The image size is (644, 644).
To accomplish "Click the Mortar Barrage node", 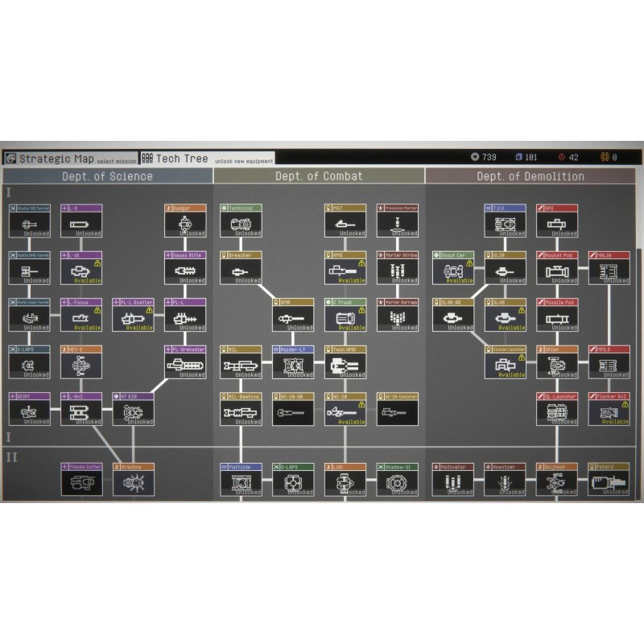I will pos(397,316).
